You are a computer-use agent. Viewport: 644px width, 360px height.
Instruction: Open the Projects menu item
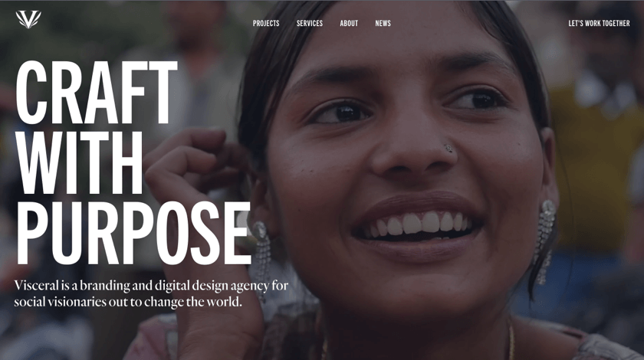click(266, 24)
